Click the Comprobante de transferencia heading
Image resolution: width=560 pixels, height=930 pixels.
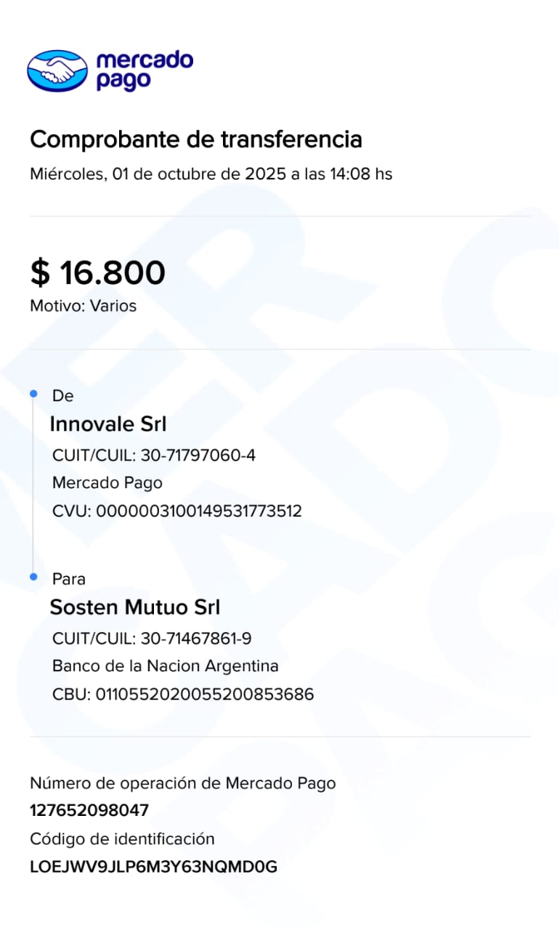(195, 139)
